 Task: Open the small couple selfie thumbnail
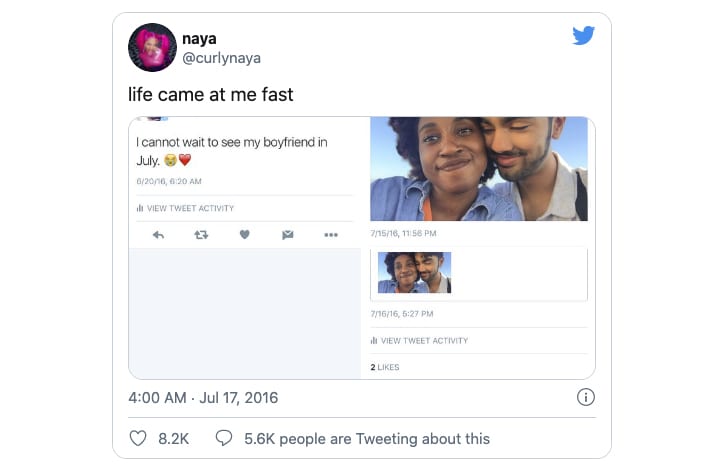[415, 273]
